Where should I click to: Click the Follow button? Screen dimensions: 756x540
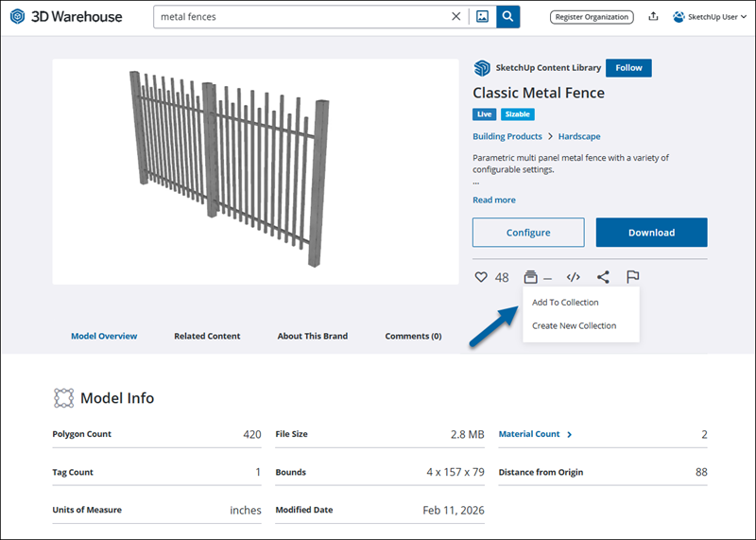(x=628, y=68)
